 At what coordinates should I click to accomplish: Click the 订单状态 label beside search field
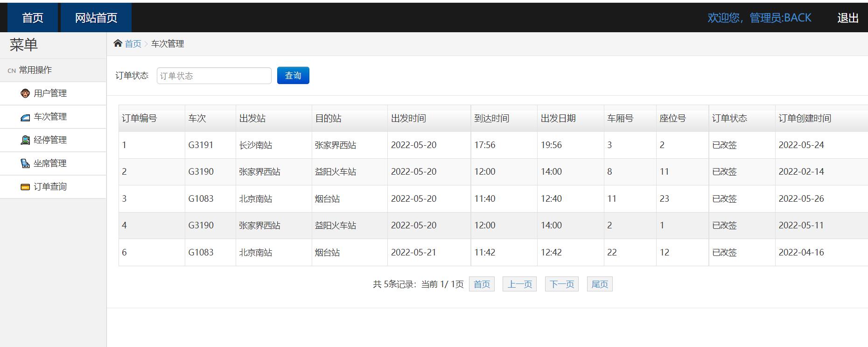132,76
